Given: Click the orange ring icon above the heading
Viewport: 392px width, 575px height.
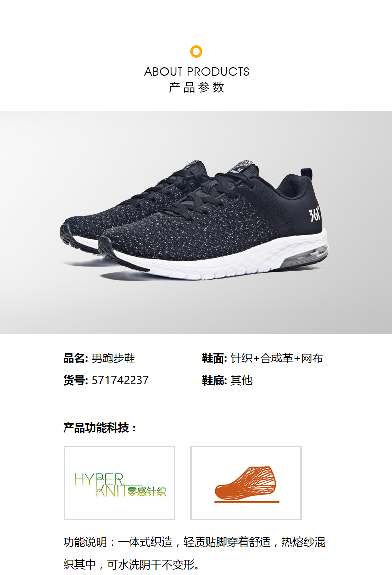Looking at the screenshot, I should coord(196,51).
